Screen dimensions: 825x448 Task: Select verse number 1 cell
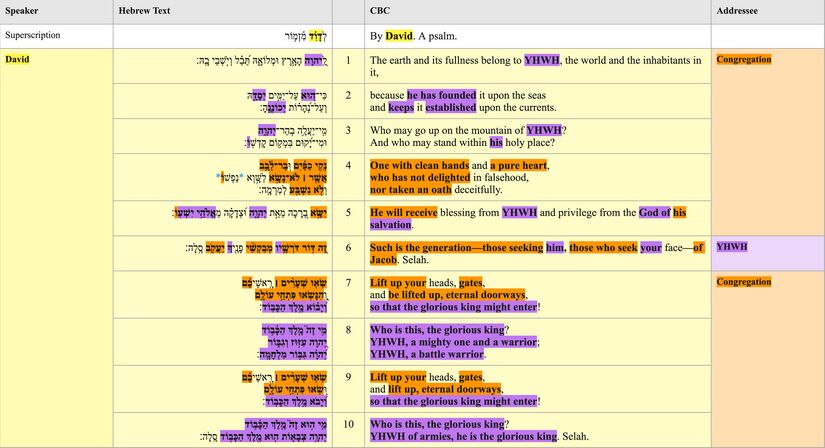click(347, 60)
